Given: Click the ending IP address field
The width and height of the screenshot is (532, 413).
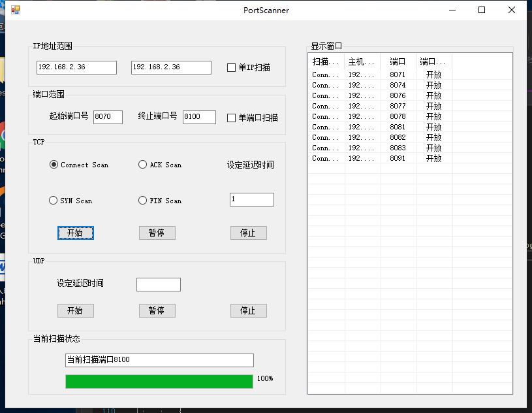Looking at the screenshot, I should (171, 67).
